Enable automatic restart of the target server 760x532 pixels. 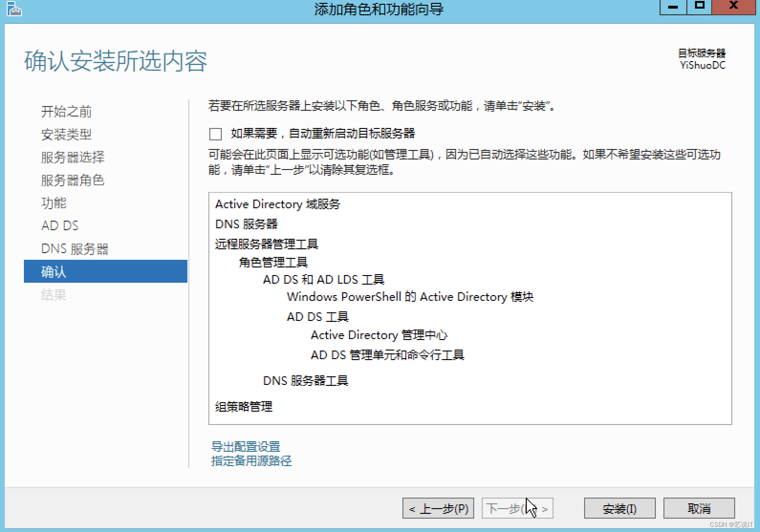pyautogui.click(x=216, y=134)
